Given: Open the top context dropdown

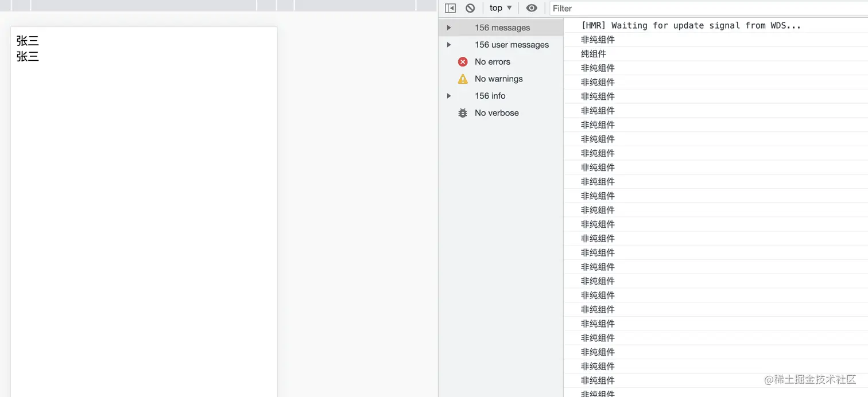Looking at the screenshot, I should 501,8.
